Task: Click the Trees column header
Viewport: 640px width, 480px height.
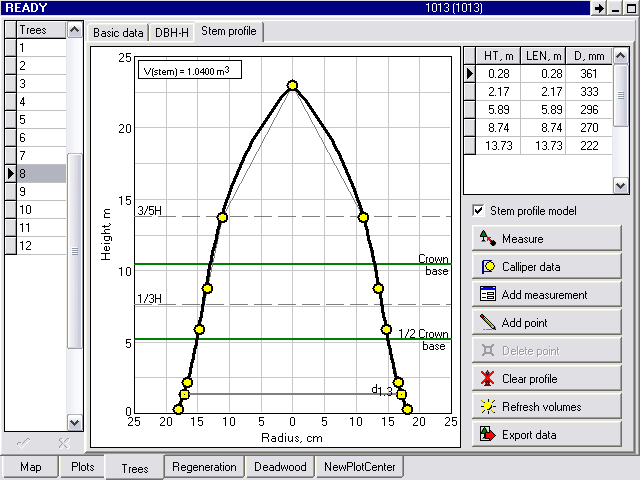Action: (41, 30)
